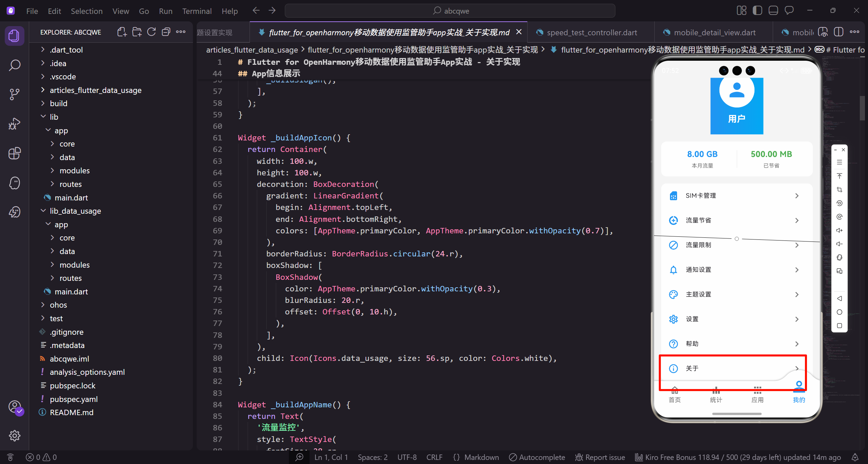
Task: Expand the articles_flutter_data_usage folder
Action: click(x=95, y=90)
